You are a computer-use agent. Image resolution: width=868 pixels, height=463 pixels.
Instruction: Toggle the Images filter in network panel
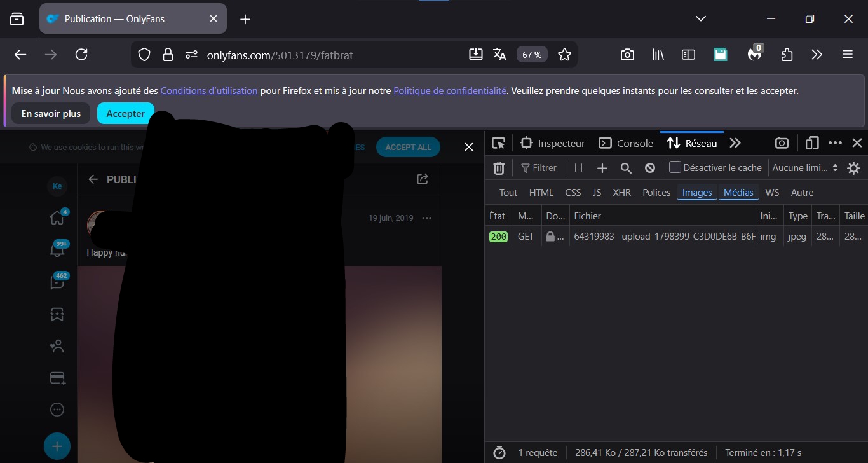coord(697,193)
